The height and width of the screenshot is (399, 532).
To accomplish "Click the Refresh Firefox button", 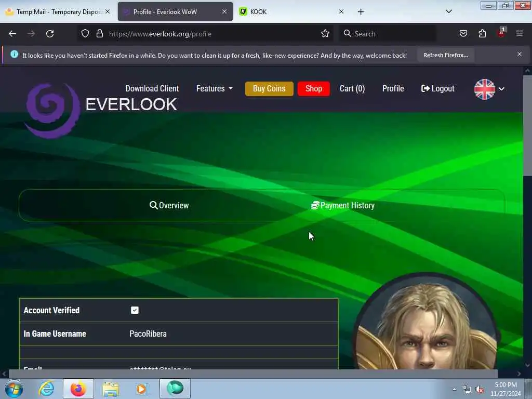I will click(x=445, y=55).
